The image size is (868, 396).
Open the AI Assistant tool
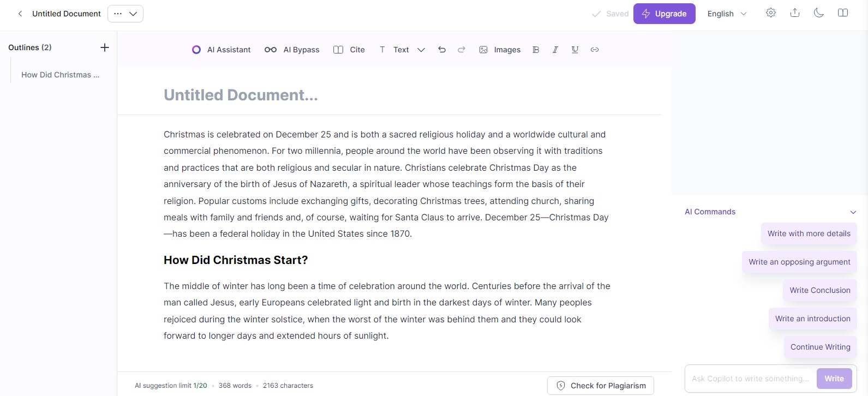tap(221, 50)
